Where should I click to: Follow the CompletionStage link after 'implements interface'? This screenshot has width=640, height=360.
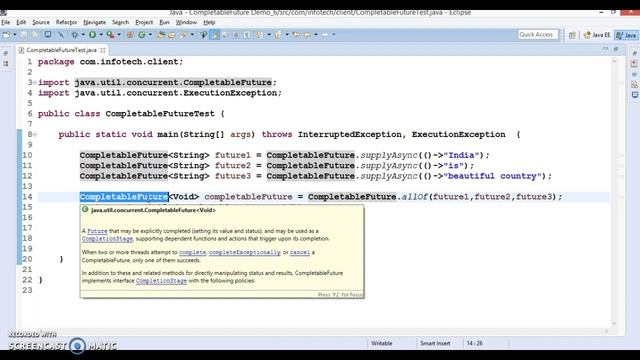(161, 281)
